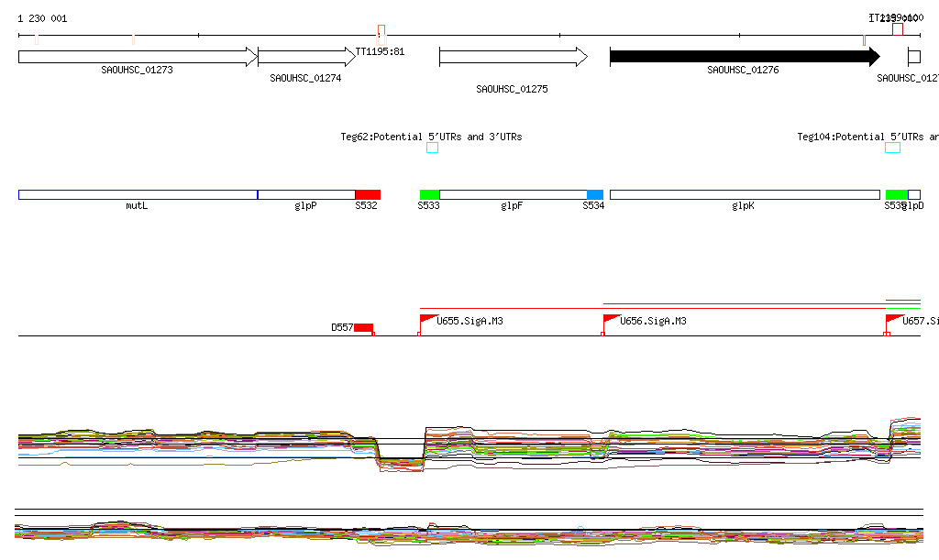The width and height of the screenshot is (939, 560).
Task: Click the red S532 segment
Action: (x=368, y=194)
